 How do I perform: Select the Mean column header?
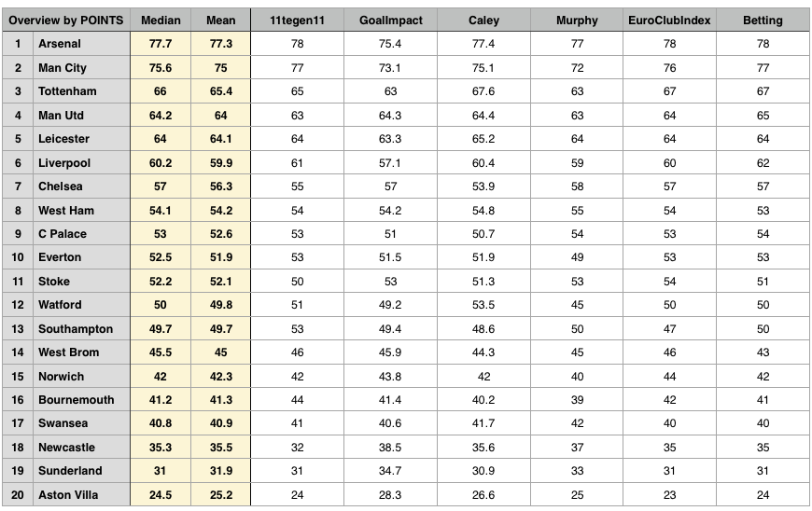click(220, 21)
